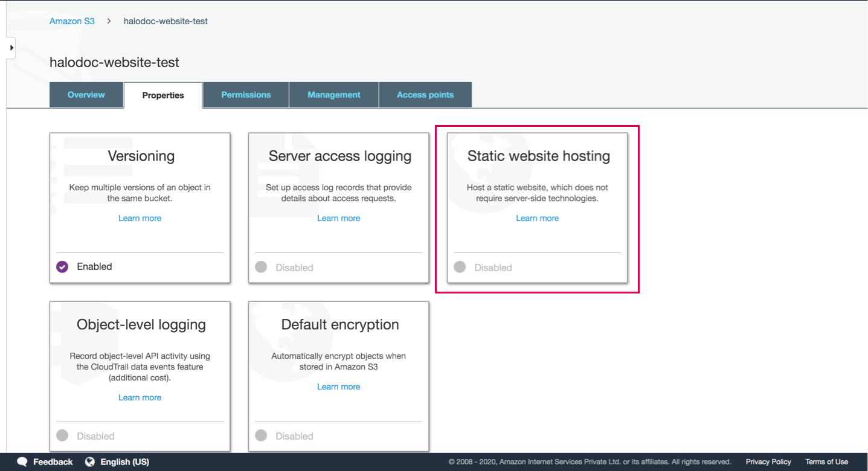Screen dimensions: 868x471
Task: Click the purple Enabled checkmark on Versioning
Action: click(62, 267)
